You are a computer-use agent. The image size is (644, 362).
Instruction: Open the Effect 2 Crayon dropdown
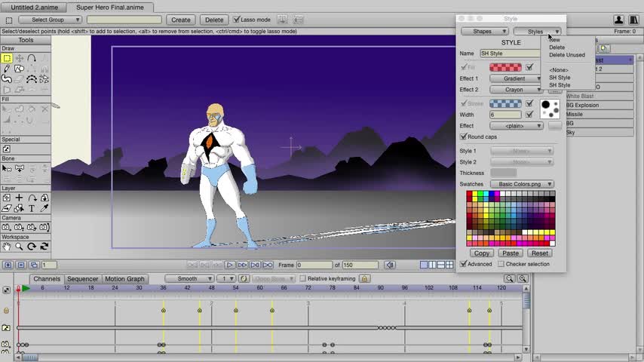(517, 89)
